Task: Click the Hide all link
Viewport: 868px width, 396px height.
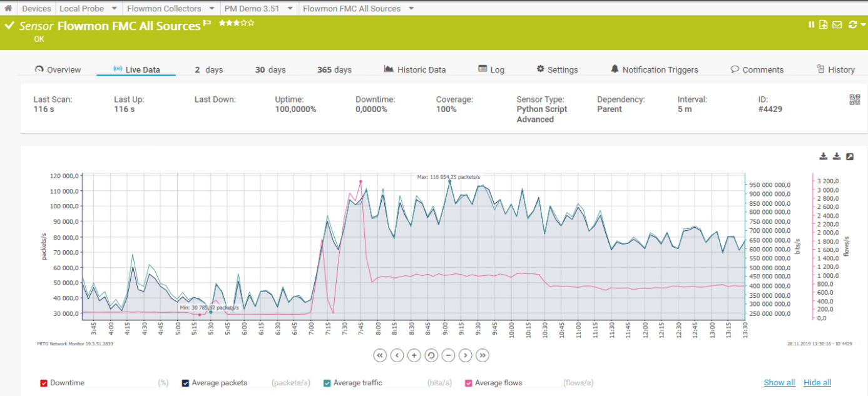Action: [817, 382]
